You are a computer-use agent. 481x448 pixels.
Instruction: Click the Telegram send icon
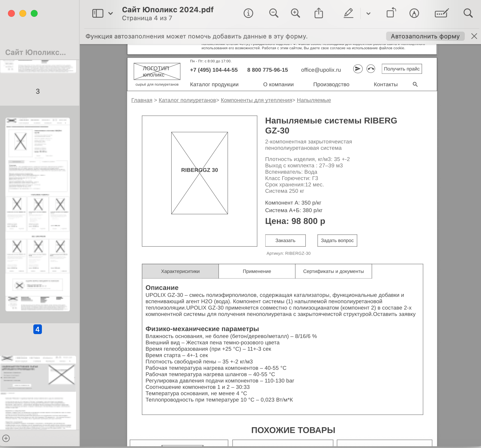[358, 69]
